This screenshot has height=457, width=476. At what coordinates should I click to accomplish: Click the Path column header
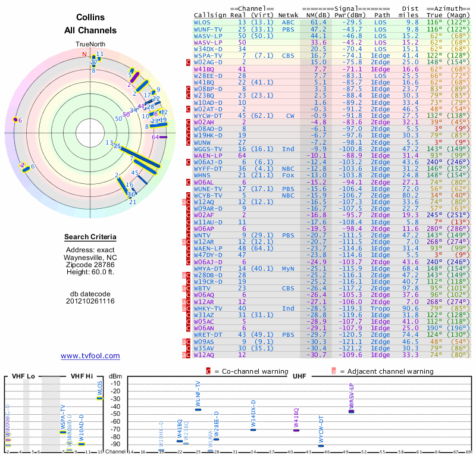tap(382, 15)
